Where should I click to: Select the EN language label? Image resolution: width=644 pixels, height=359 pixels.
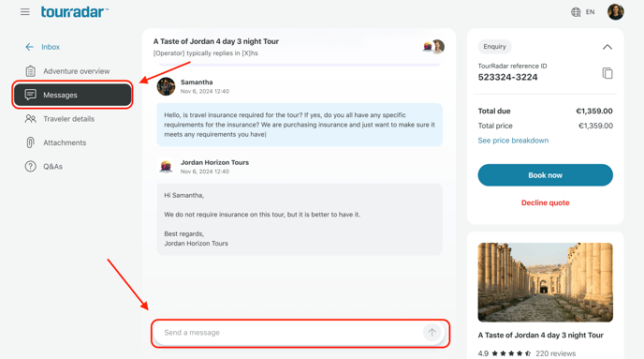click(591, 12)
